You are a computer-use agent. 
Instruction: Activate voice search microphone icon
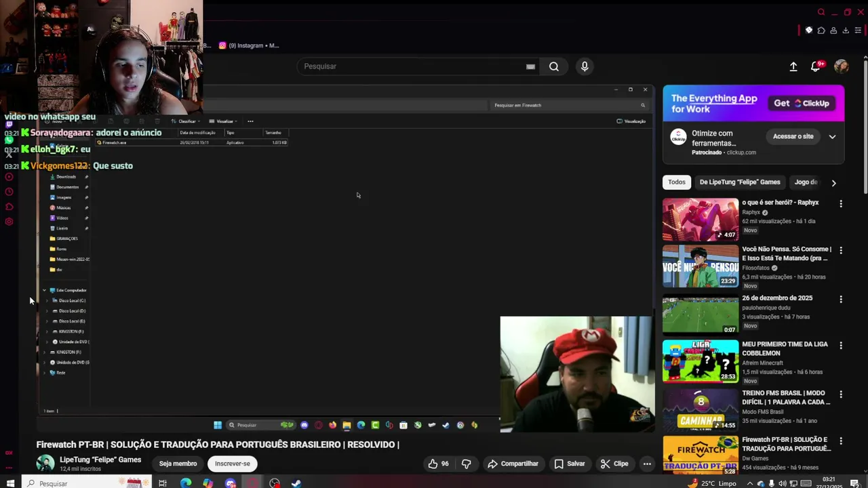tap(585, 66)
